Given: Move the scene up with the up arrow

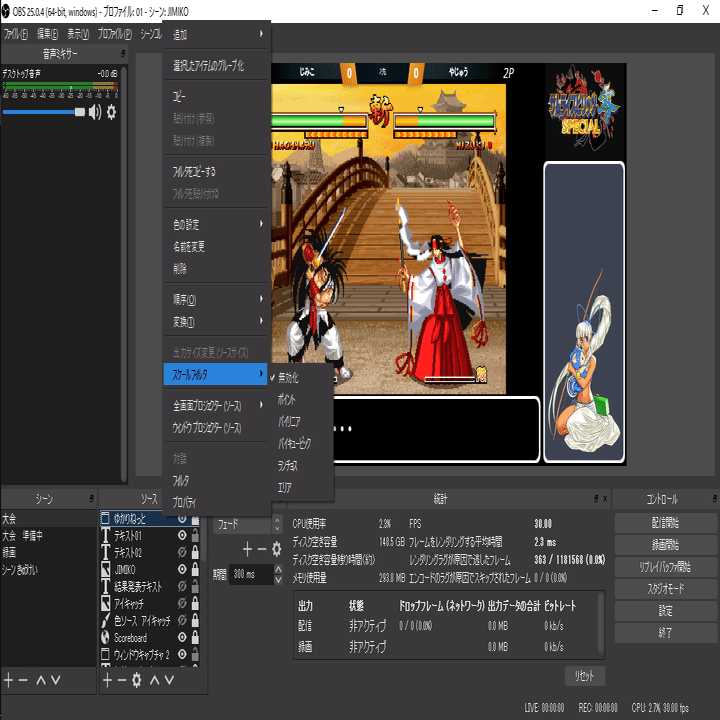Looking at the screenshot, I should (40, 680).
